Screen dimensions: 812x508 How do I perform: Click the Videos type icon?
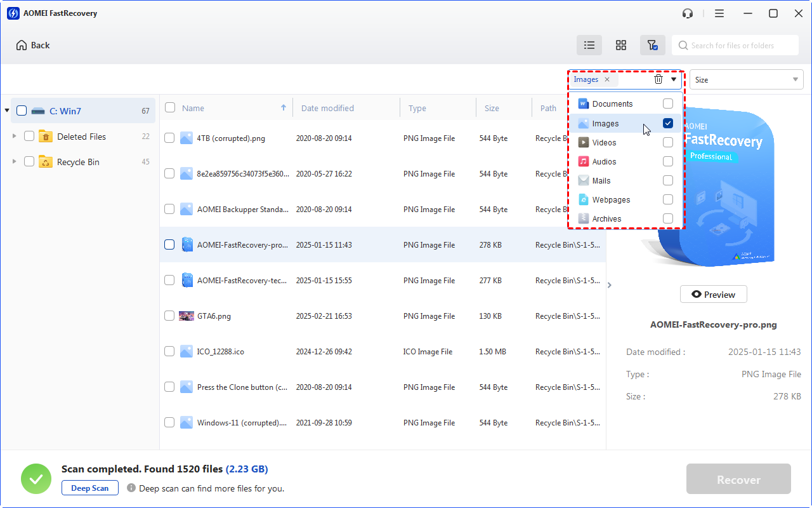coord(584,142)
